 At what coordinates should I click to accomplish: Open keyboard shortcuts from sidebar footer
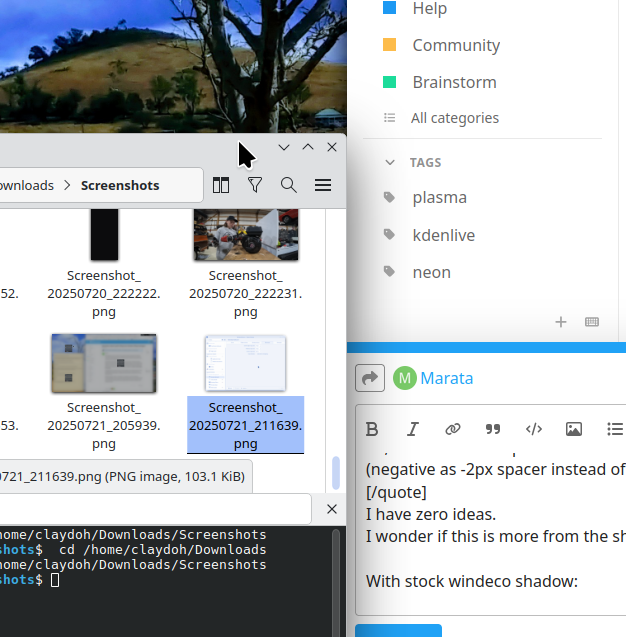pyautogui.click(x=591, y=322)
